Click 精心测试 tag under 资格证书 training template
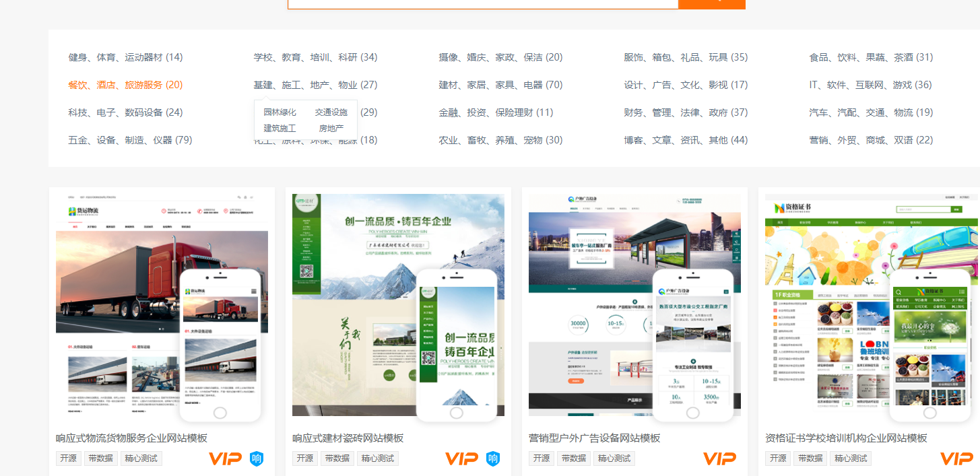This screenshot has height=476, width=980. [x=851, y=458]
